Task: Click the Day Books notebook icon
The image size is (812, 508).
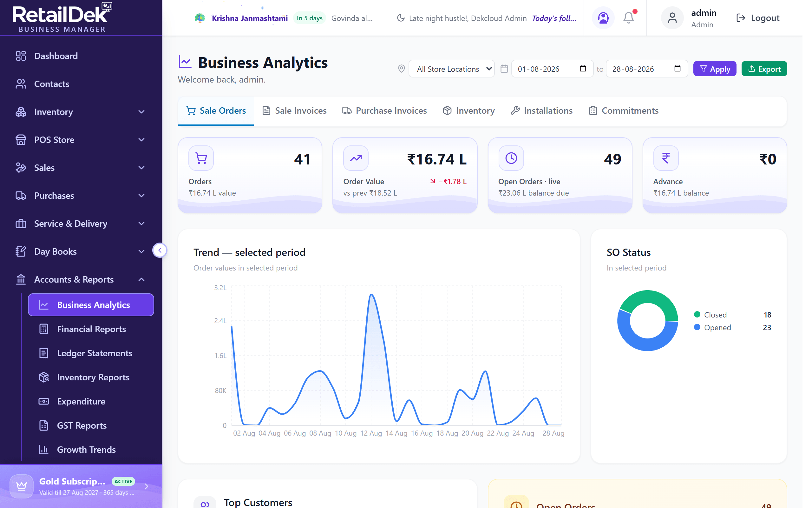Action: pyautogui.click(x=21, y=251)
